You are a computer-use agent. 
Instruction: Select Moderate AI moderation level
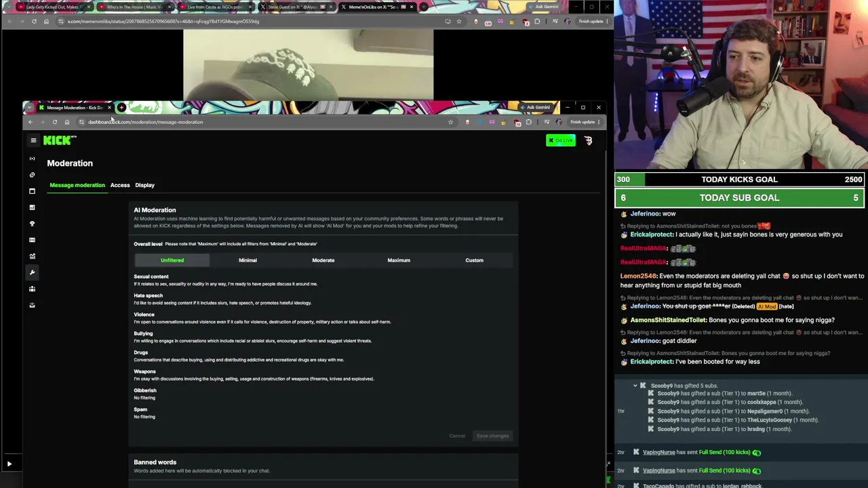pyautogui.click(x=323, y=260)
